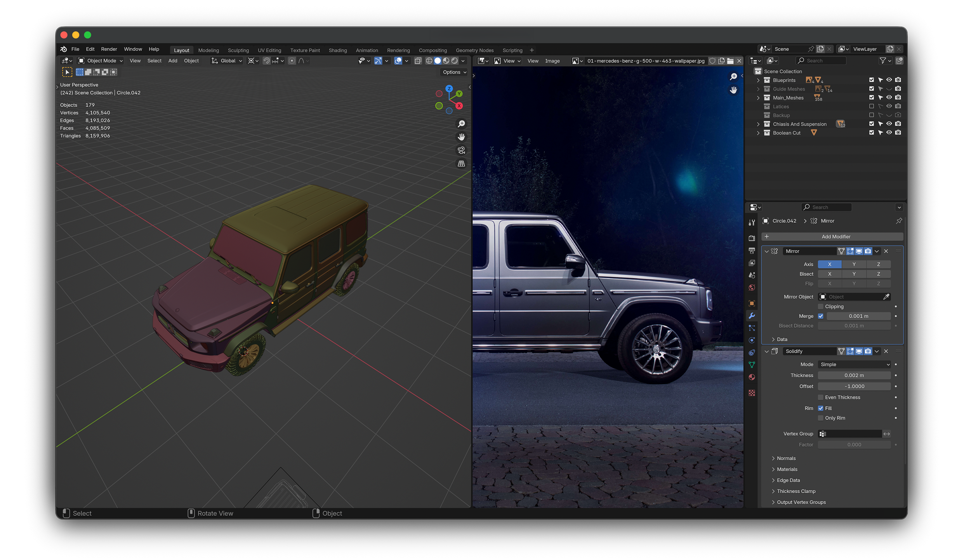Expand the Blueprints collection

click(758, 80)
